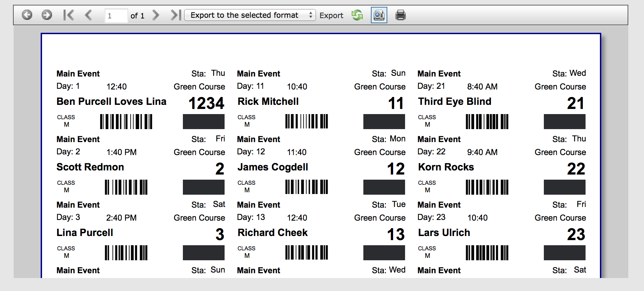The width and height of the screenshot is (644, 291).
Task: Print the report using the printer icon
Action: click(x=400, y=15)
